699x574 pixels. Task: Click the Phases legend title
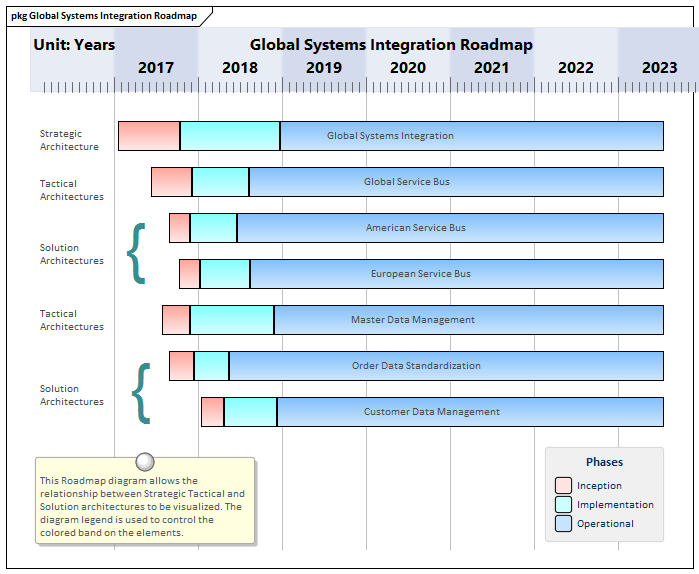pos(604,462)
